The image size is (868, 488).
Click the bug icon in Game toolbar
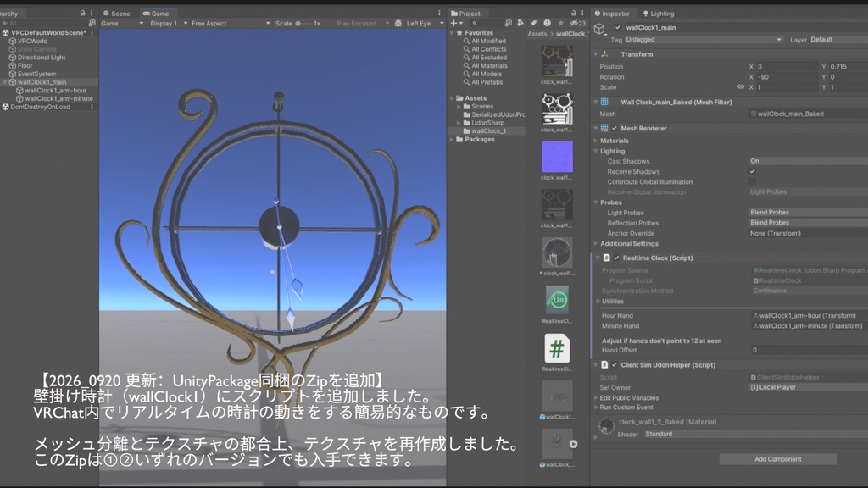tap(398, 23)
